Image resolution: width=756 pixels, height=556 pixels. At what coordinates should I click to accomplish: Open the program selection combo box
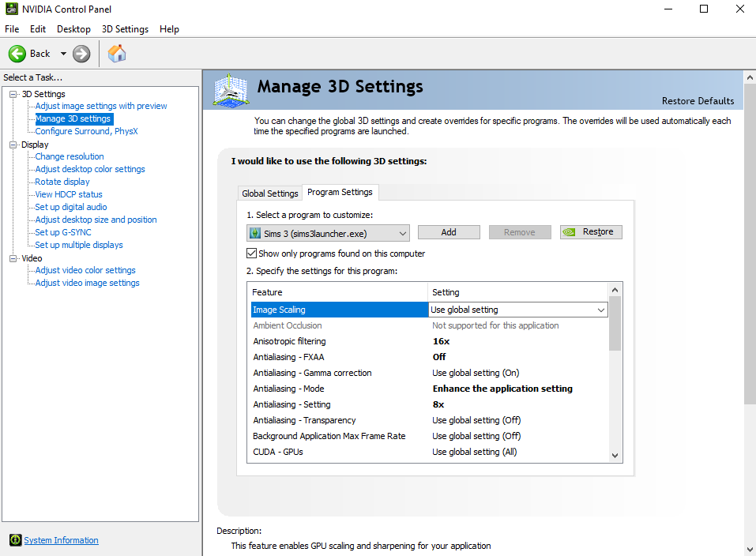328,234
